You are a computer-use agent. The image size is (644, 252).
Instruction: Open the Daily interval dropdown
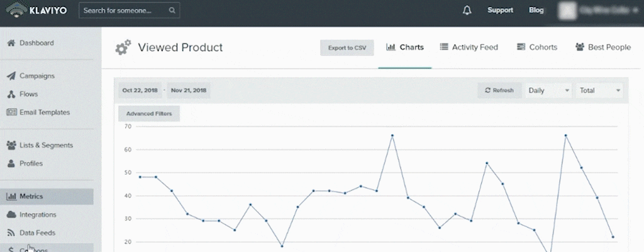[548, 91]
